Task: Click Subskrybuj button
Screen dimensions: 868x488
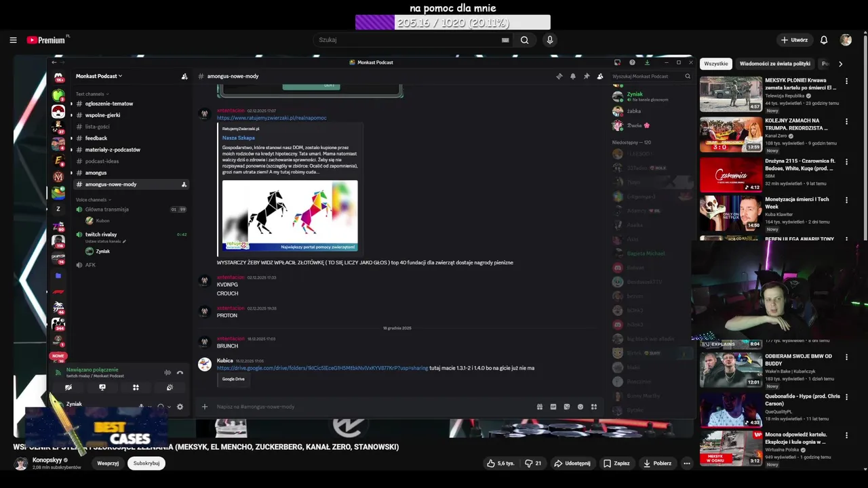Action: (146, 464)
